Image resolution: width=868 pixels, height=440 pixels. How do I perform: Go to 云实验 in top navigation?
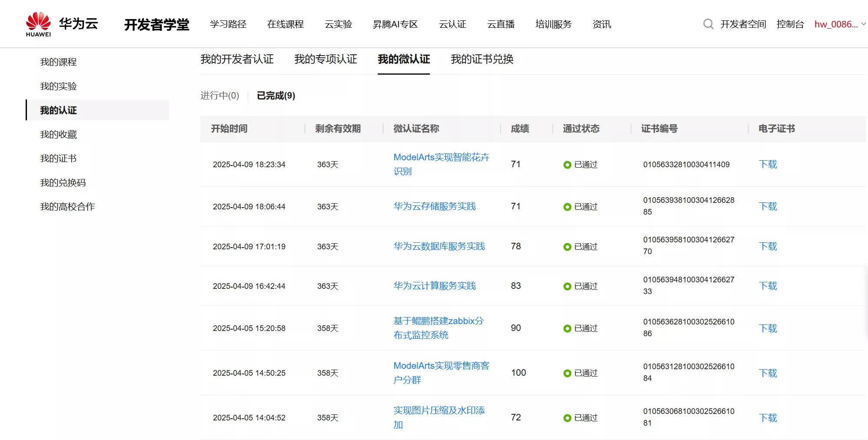coord(338,24)
